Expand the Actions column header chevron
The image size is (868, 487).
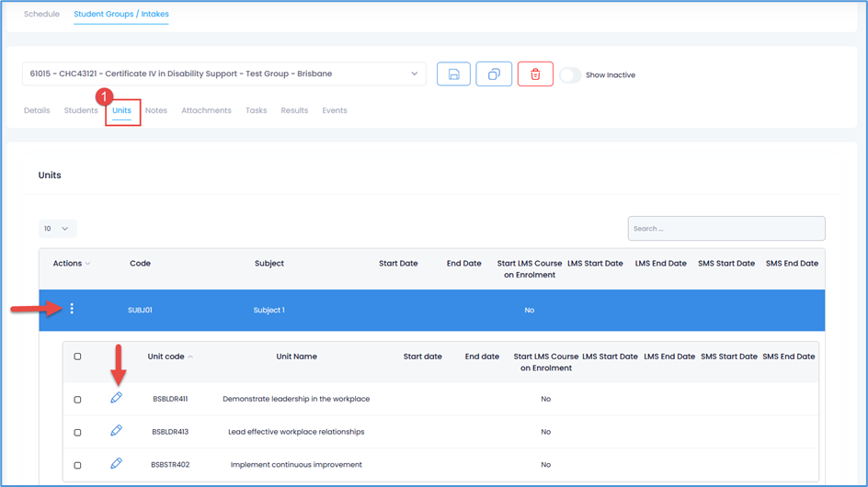[x=88, y=264]
